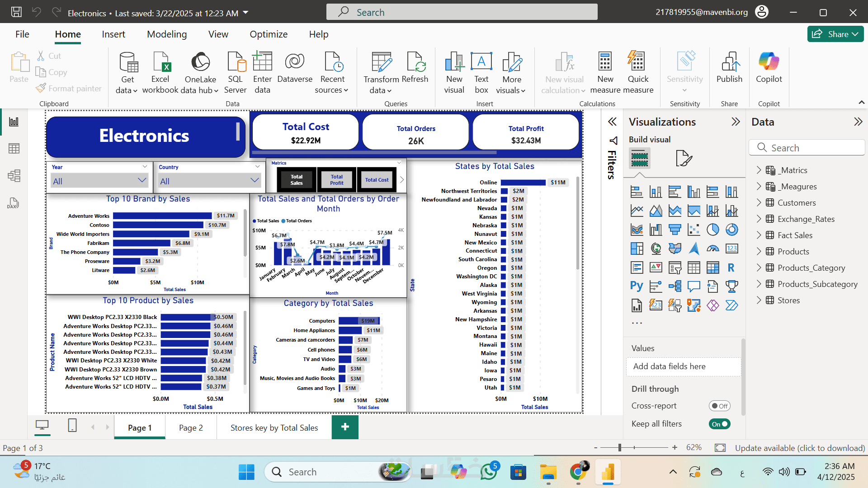Expand the Filters pane
This screenshot has width=868, height=488.
[612, 122]
